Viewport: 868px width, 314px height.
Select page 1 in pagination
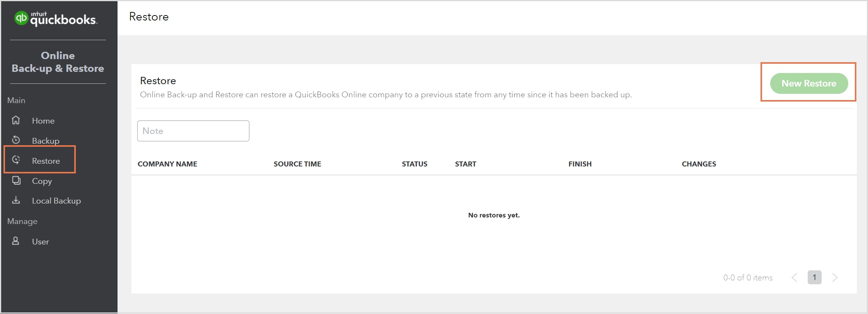point(815,277)
